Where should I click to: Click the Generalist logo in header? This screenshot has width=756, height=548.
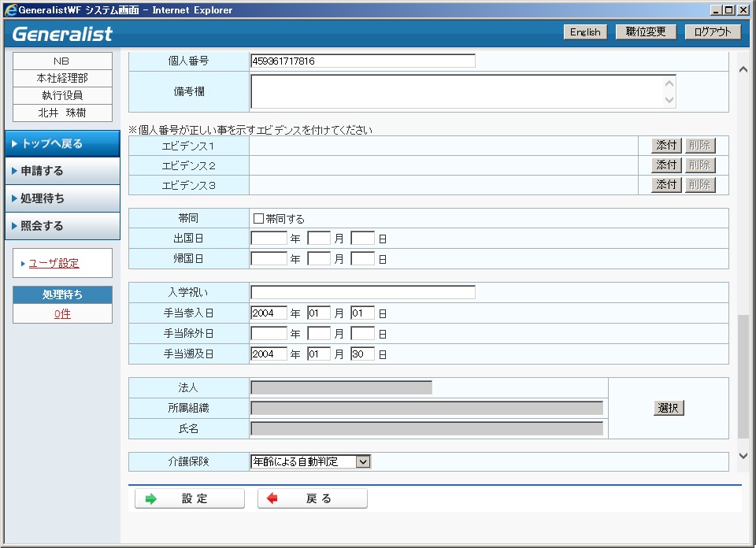click(x=63, y=34)
